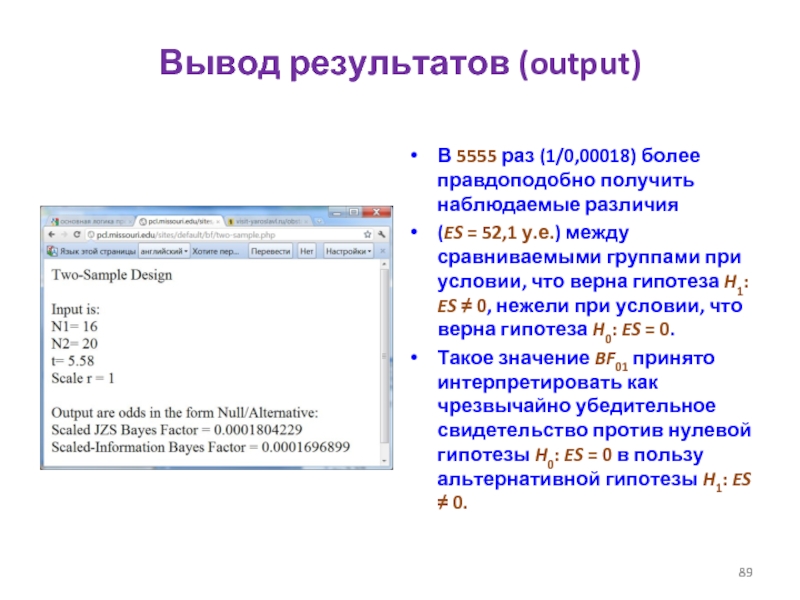
Task: Switch to the visit-yaroslavl.ru tab
Action: pos(268,221)
